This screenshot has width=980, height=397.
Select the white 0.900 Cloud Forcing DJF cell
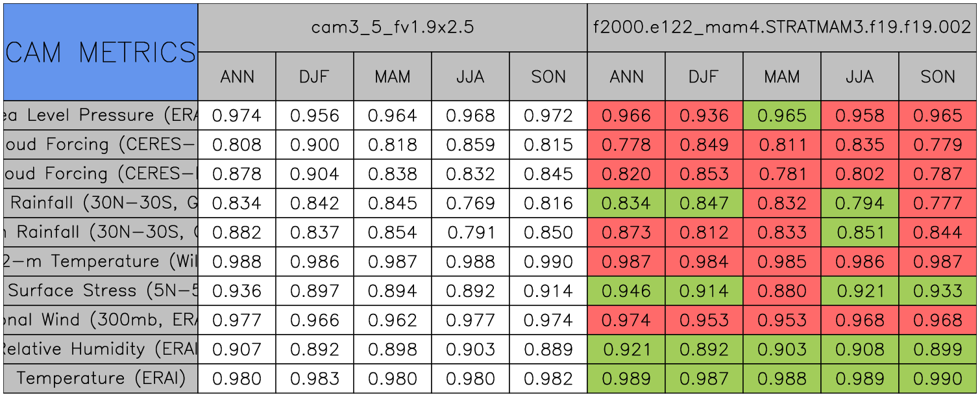314,145
